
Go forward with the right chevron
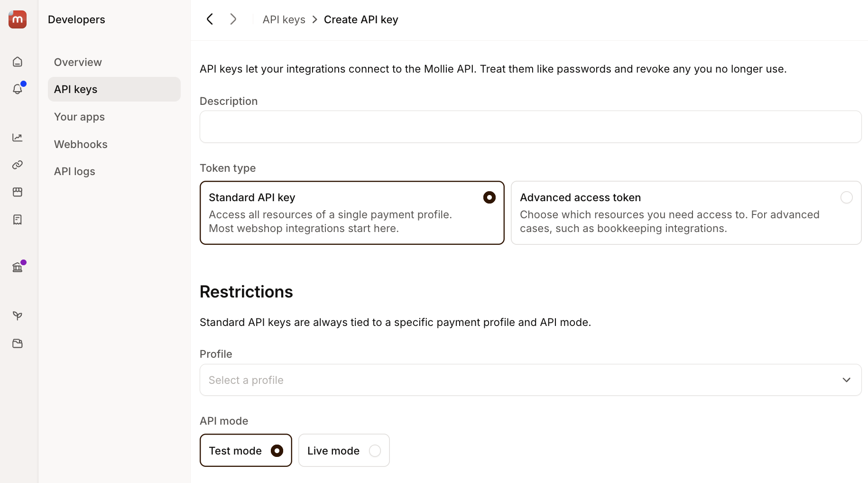point(233,19)
